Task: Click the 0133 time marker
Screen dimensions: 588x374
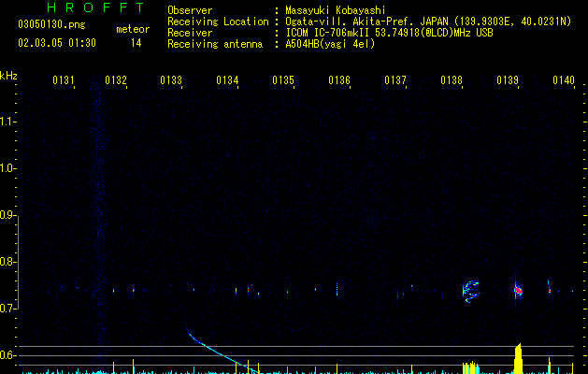Action: coord(171,80)
